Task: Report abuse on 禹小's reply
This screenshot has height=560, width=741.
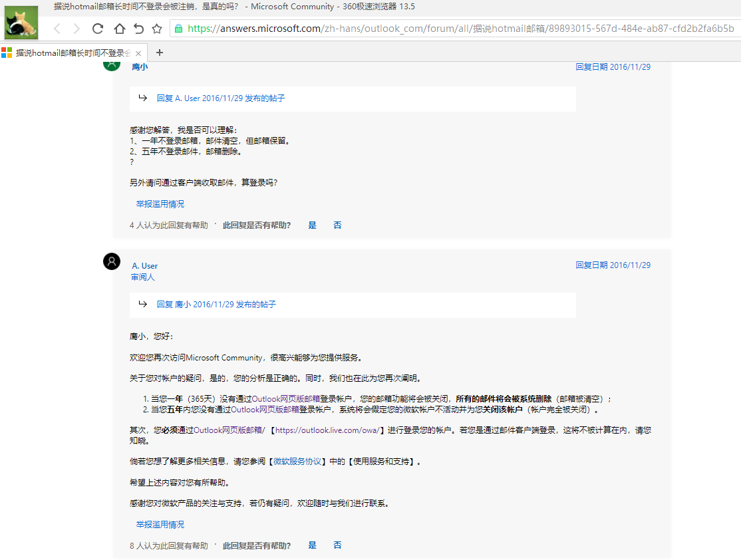Action: [x=160, y=204]
